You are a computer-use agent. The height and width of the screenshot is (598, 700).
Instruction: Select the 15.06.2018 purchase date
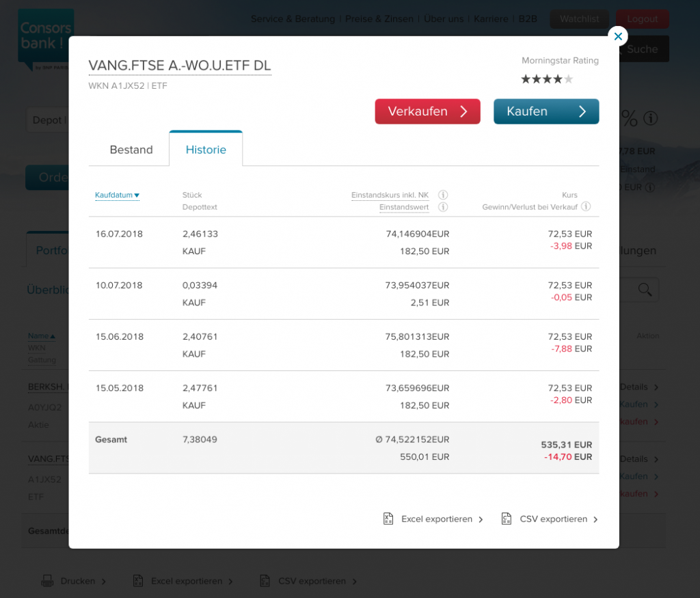point(120,336)
